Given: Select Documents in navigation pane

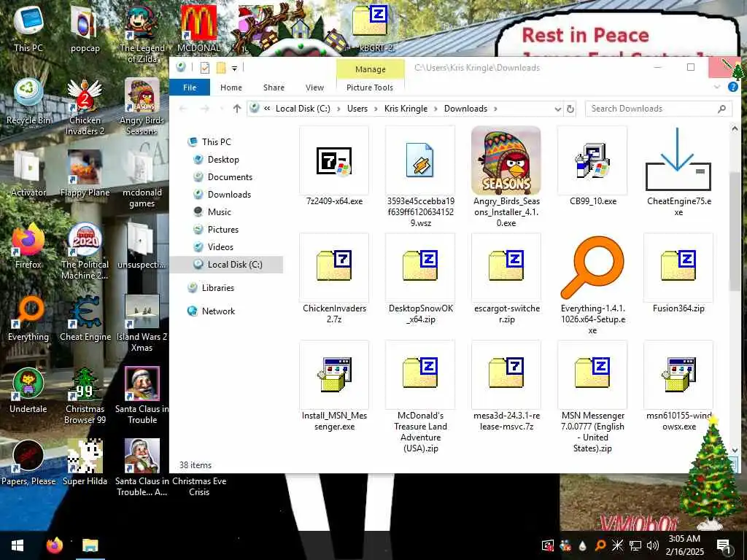Looking at the screenshot, I should (x=230, y=176).
